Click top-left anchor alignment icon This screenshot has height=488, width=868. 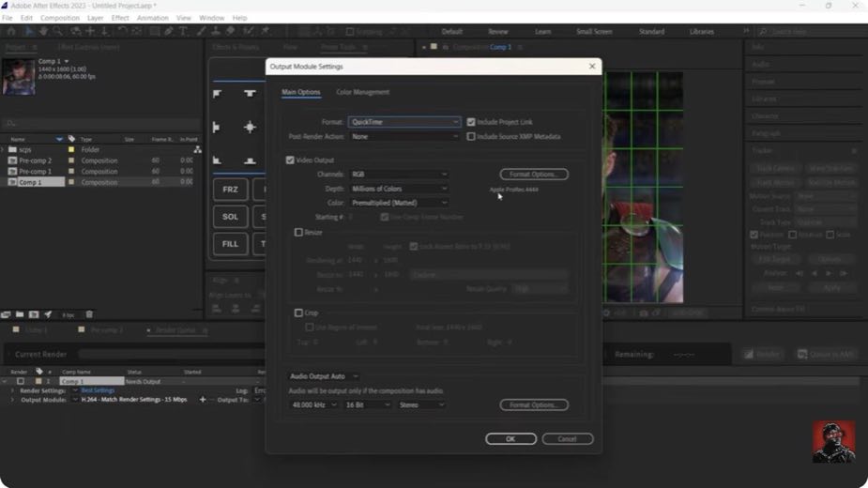point(217,94)
